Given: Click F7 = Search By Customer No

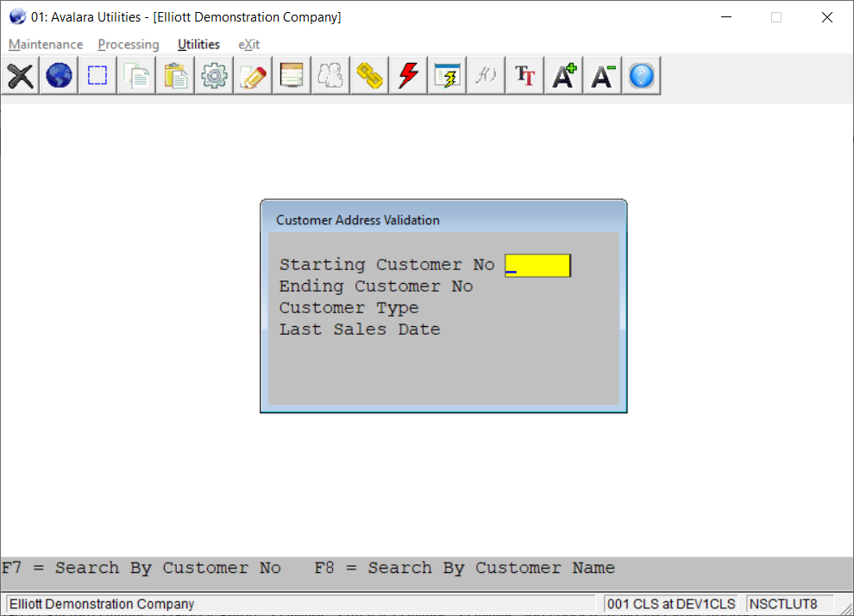Looking at the screenshot, I should [x=141, y=568].
